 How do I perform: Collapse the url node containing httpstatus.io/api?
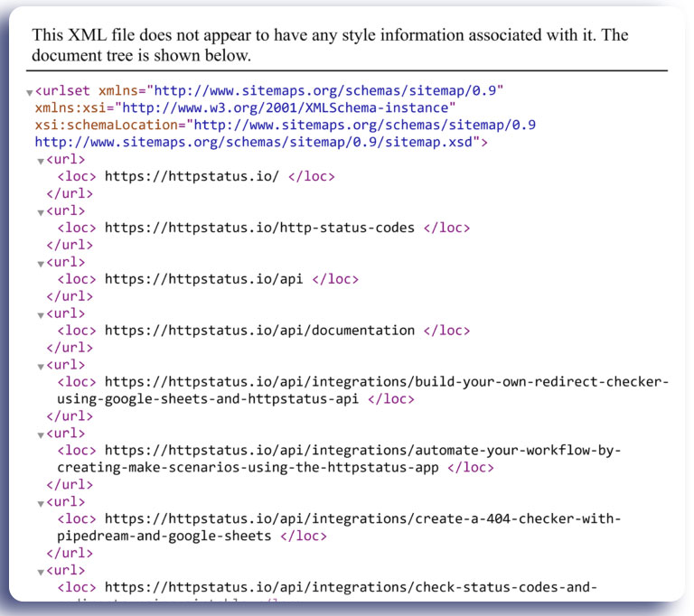41,264
